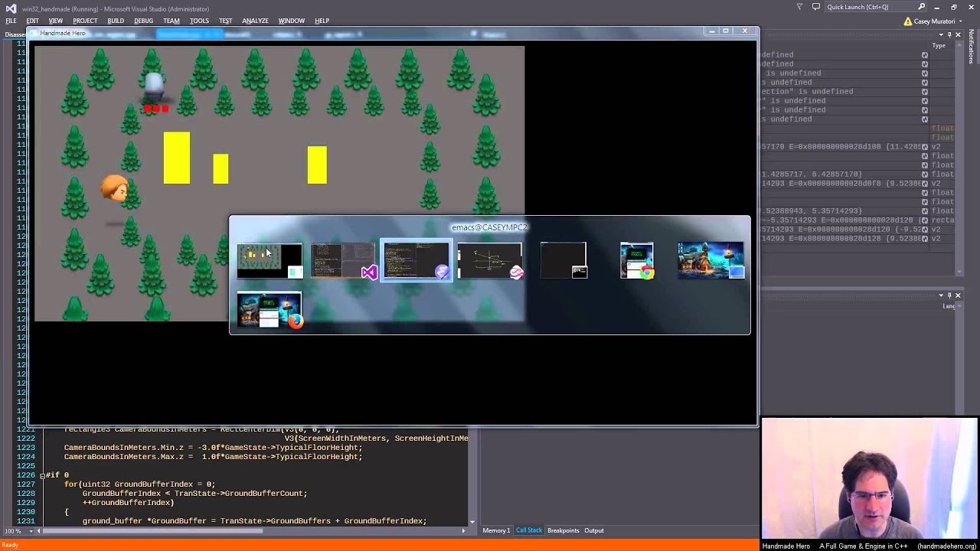The image size is (980, 551).
Task: Open the VIEW menu
Action: click(x=56, y=21)
